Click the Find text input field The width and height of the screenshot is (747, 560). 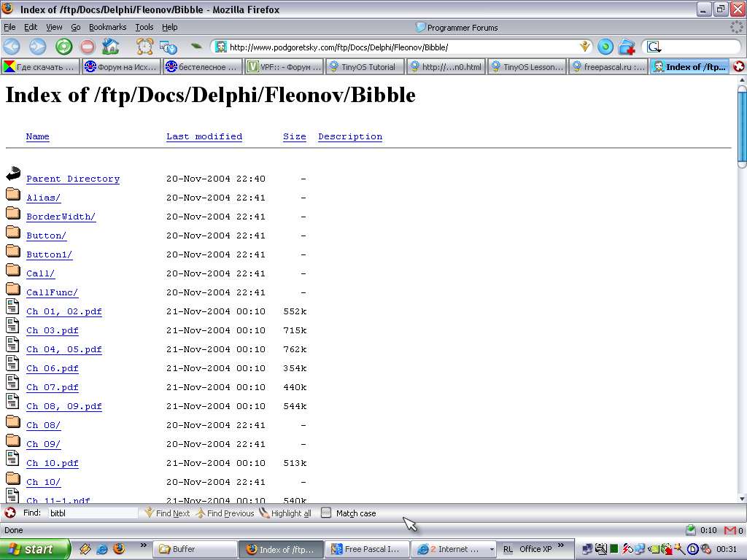click(x=93, y=513)
